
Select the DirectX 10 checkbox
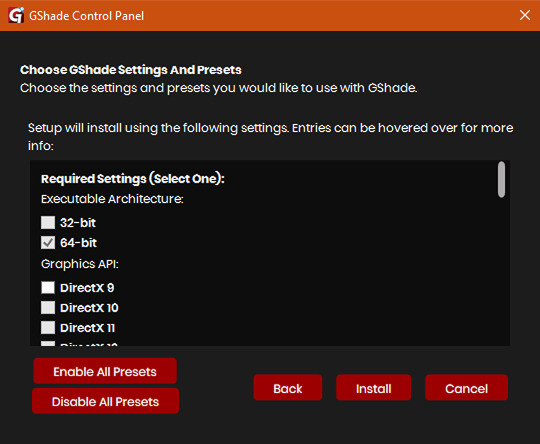(48, 307)
